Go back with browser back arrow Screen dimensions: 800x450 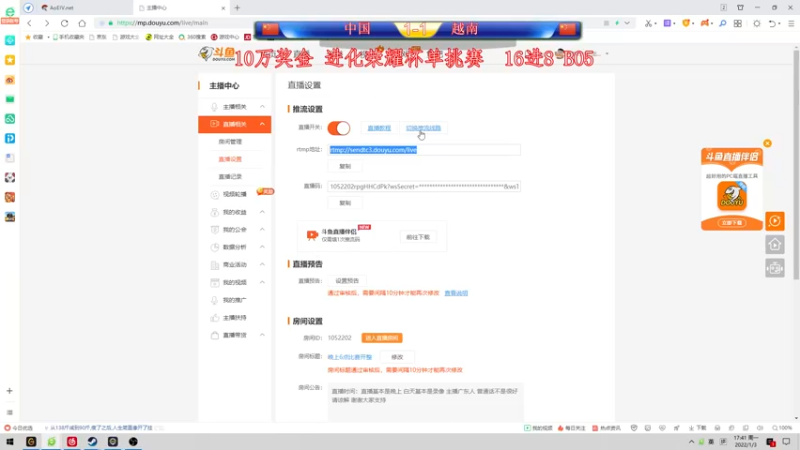(30, 23)
